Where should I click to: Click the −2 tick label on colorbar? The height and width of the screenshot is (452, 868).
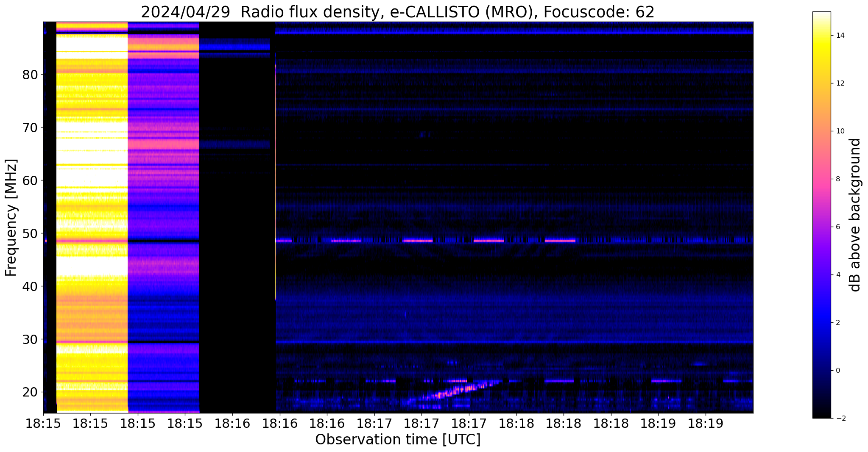(840, 419)
